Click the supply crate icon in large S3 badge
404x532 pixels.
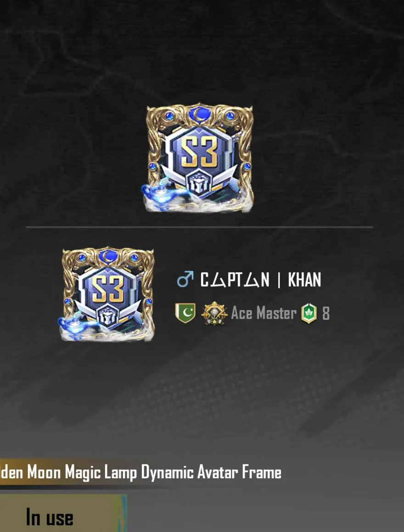coord(200,183)
